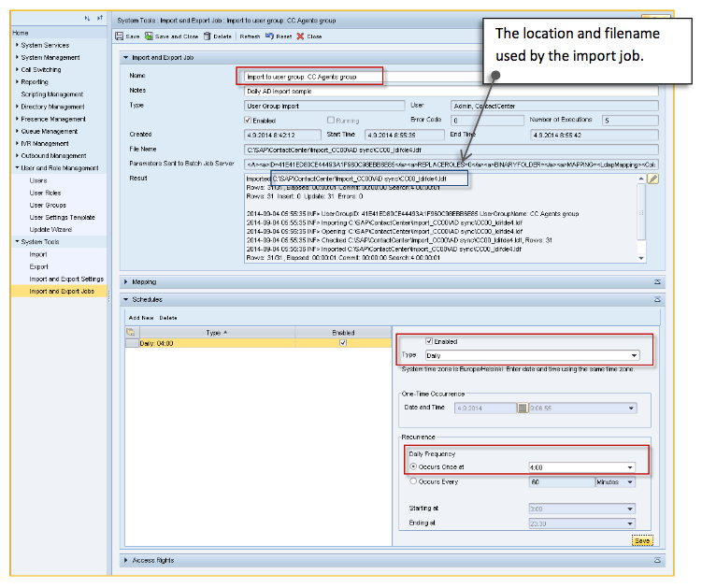Viewport: 702px width, 588px height.
Task: Maximize the Access Rights section via icon
Action: [657, 561]
